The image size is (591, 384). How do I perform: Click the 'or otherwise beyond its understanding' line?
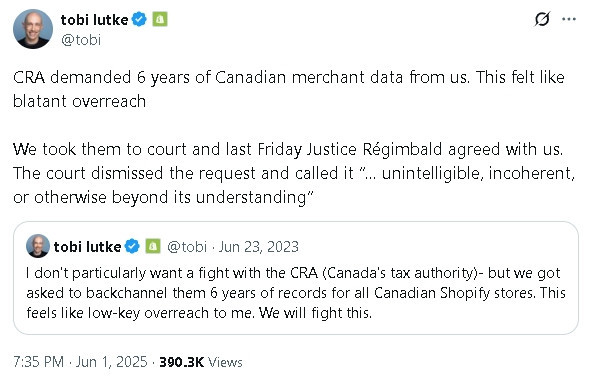click(x=163, y=197)
